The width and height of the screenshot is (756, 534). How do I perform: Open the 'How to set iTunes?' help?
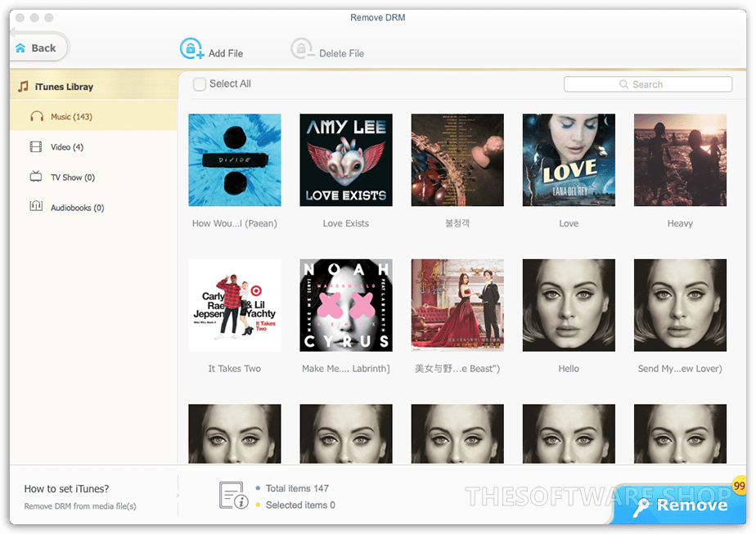click(66, 489)
